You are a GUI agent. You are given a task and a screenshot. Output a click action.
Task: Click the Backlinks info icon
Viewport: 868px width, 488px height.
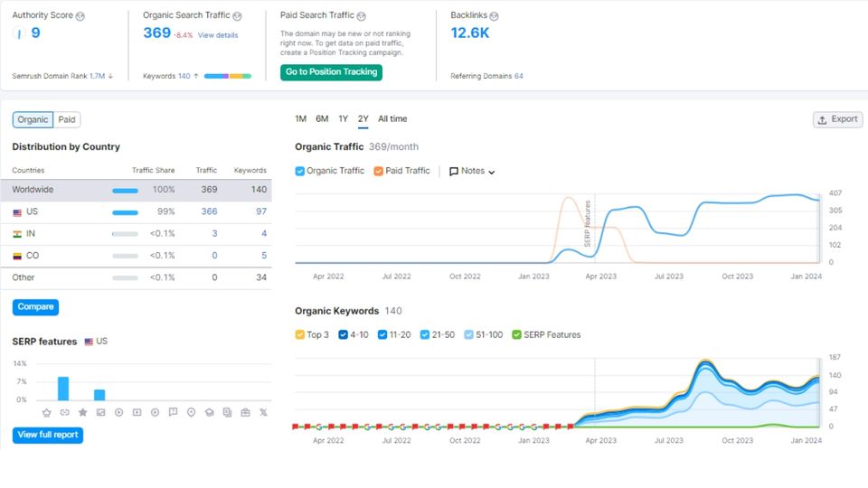click(x=494, y=16)
